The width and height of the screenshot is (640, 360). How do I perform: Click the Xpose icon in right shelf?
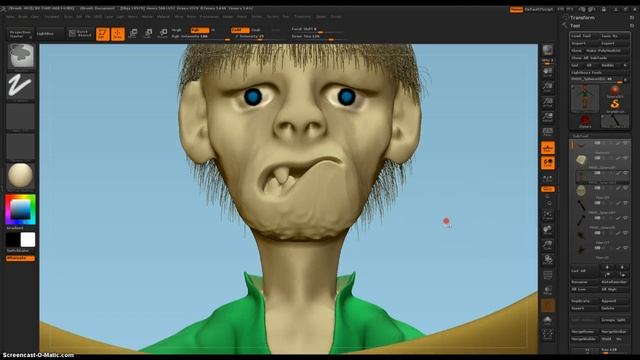pos(548,334)
